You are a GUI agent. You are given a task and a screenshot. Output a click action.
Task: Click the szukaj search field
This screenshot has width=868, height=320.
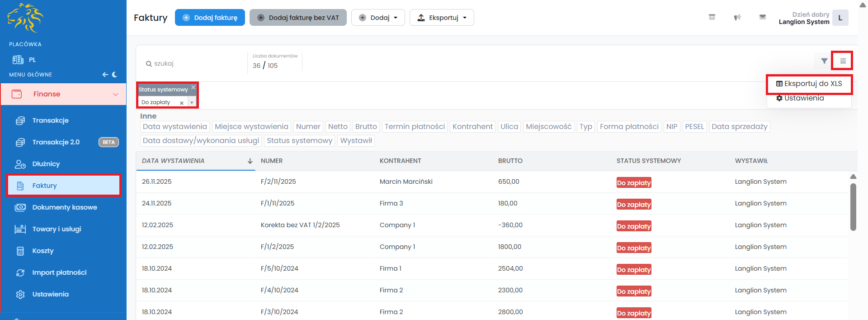[194, 64]
